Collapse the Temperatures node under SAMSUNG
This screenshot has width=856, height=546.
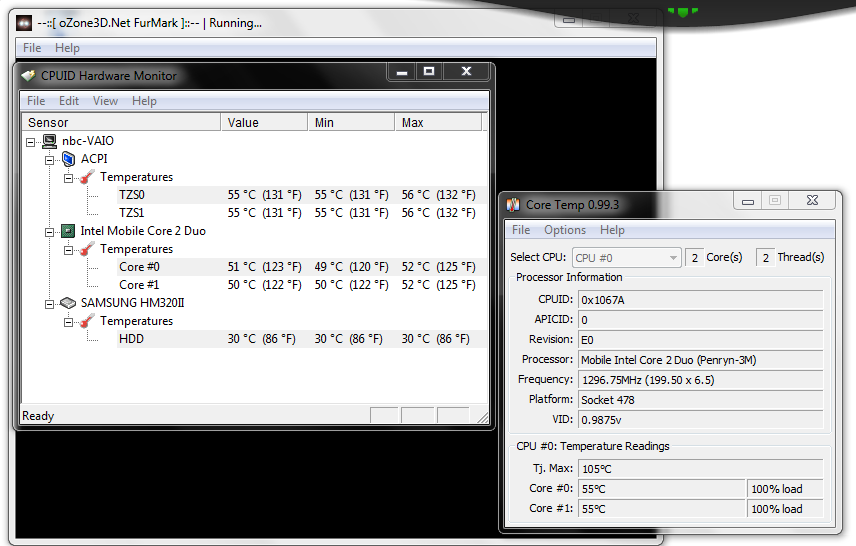tap(68, 322)
